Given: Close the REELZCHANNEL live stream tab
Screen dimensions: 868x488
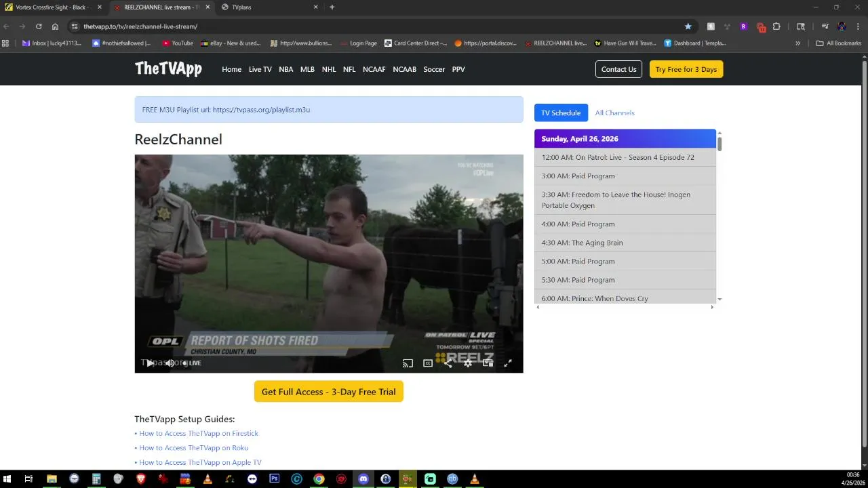Looking at the screenshot, I should (x=207, y=7).
